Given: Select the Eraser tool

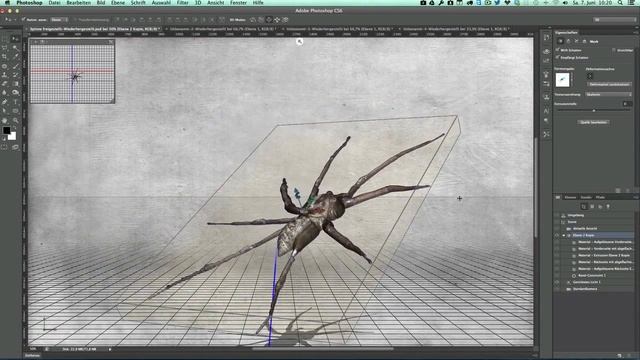Looking at the screenshot, I should (x=4, y=84).
